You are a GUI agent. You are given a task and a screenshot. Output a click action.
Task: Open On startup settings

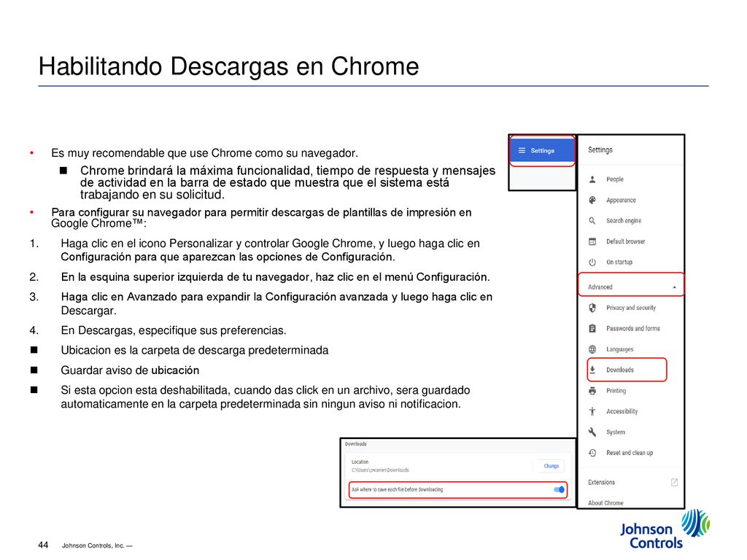(x=619, y=262)
